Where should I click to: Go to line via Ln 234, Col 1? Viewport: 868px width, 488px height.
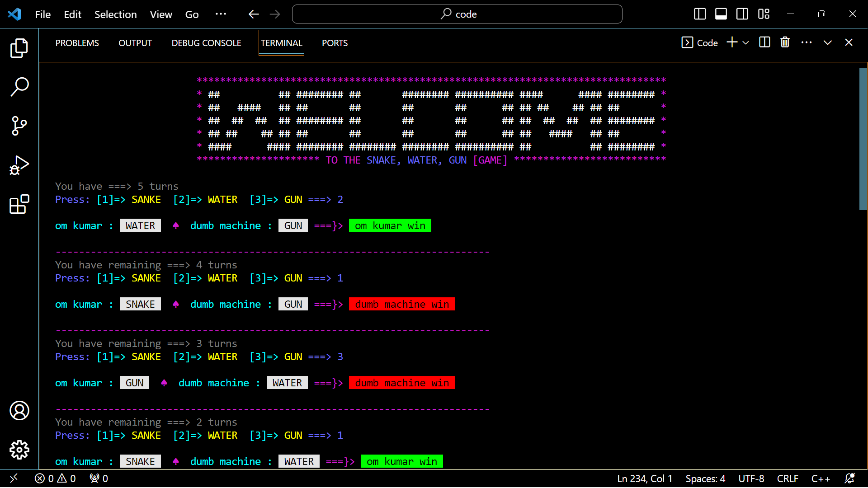pyautogui.click(x=645, y=479)
